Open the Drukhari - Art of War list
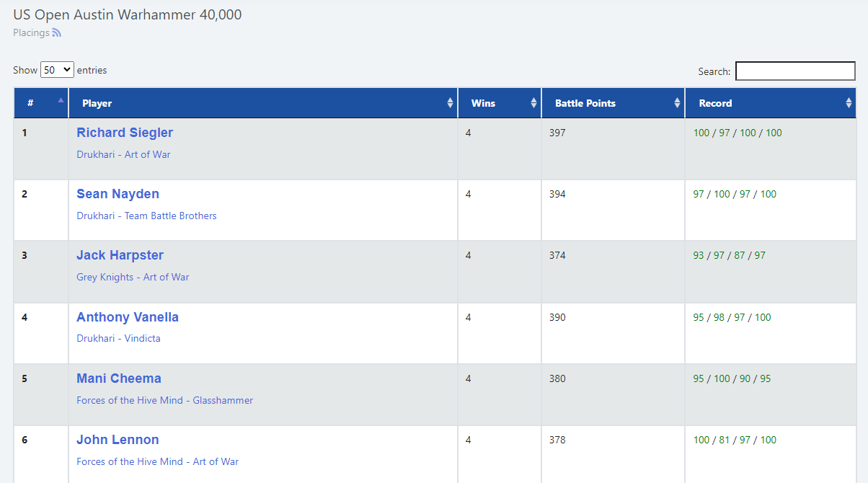Screen dimensions: 868x483 (123, 154)
